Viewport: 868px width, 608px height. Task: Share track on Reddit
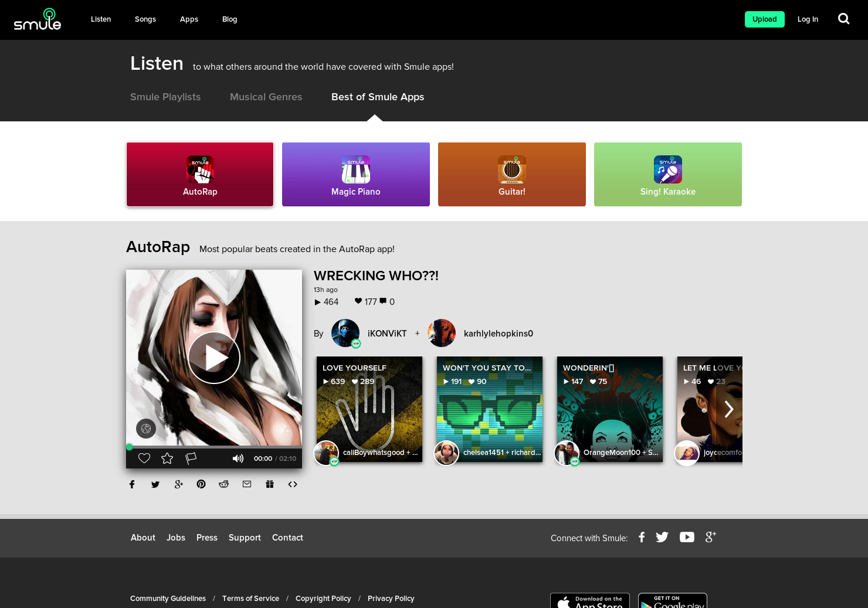[223, 484]
